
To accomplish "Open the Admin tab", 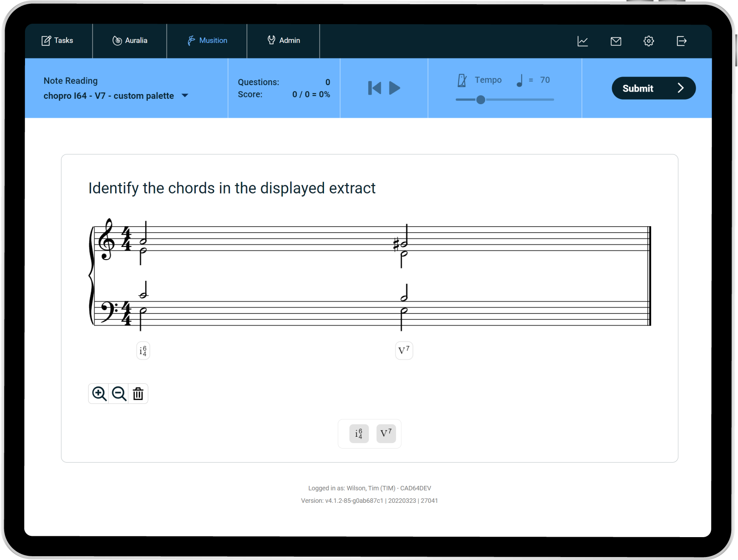I will click(x=283, y=41).
